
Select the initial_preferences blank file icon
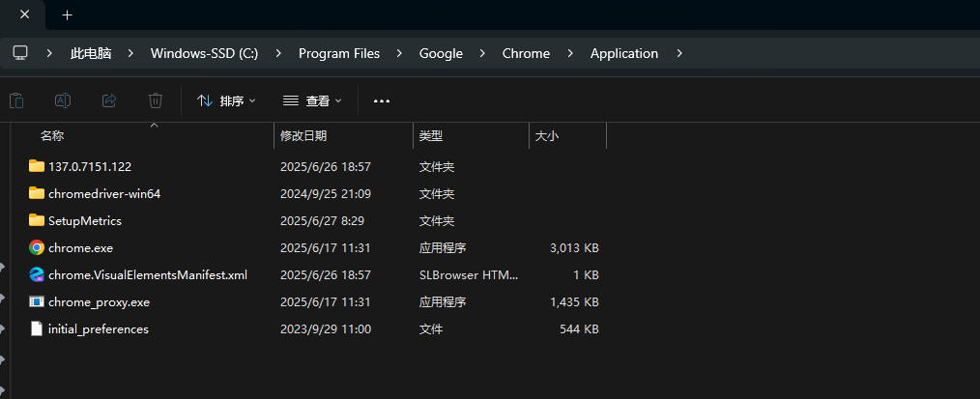coord(37,328)
